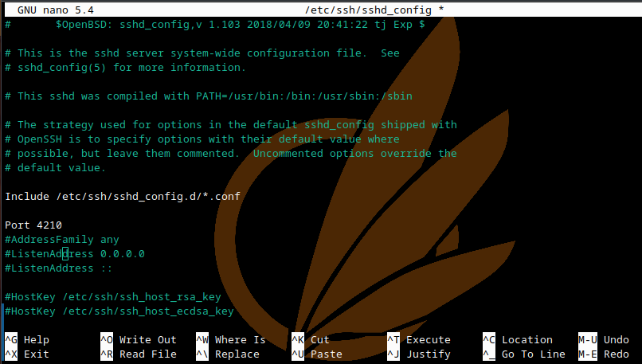
Task: Click the Include /etc/ssh/sshd_config.d/*.conf line
Action: point(123,196)
